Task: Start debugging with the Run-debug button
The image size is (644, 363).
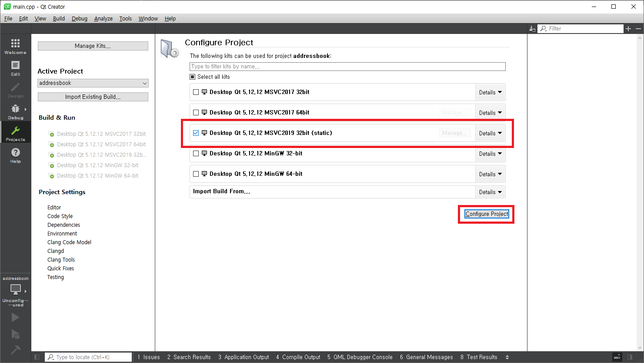Action: coord(15,334)
